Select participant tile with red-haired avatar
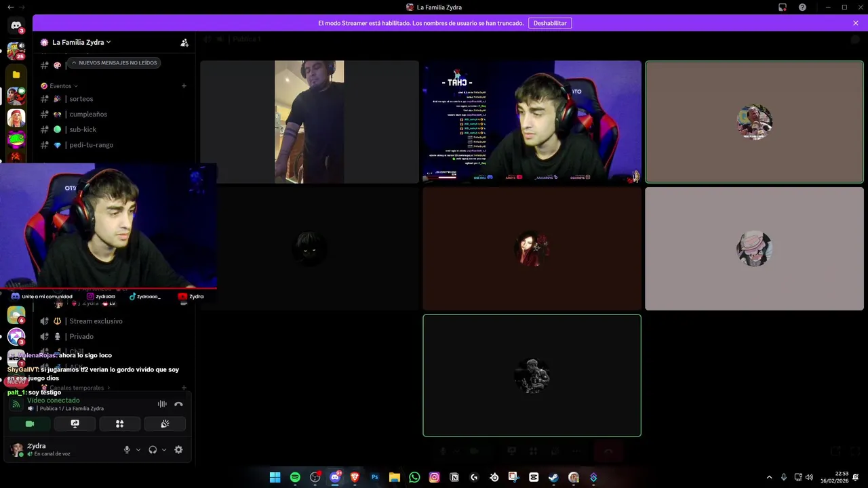 click(x=532, y=249)
